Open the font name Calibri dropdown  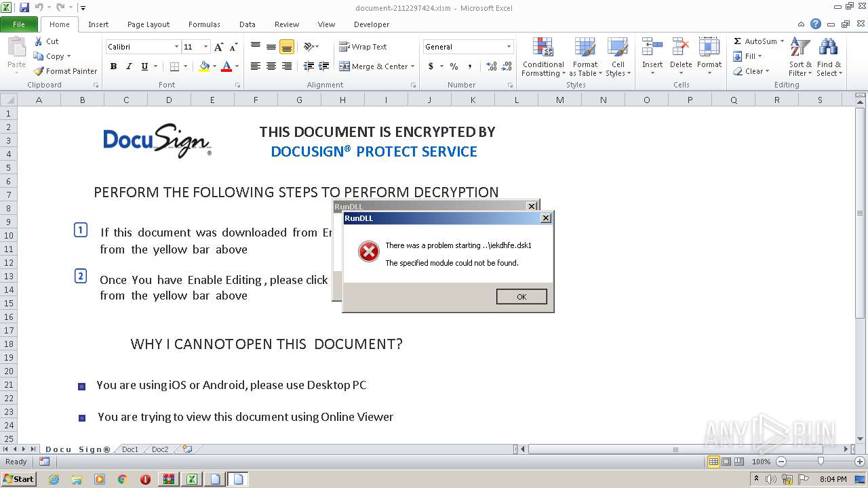coord(176,47)
